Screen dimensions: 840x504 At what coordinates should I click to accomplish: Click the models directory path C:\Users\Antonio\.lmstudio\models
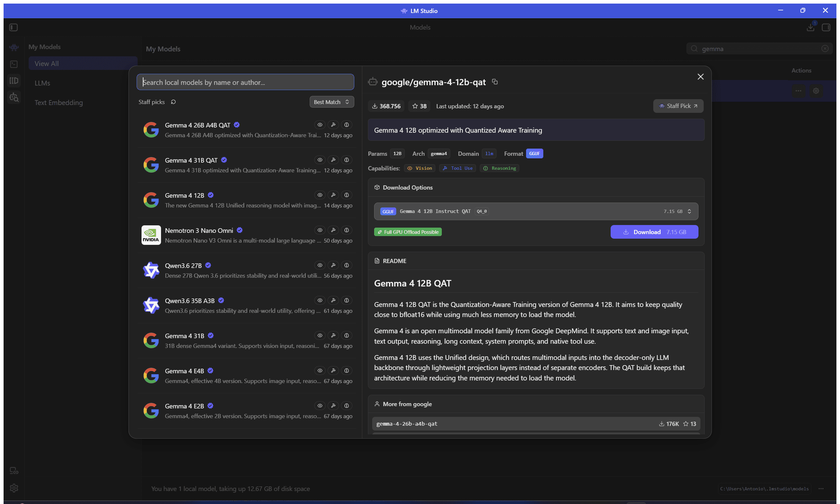tap(764, 488)
